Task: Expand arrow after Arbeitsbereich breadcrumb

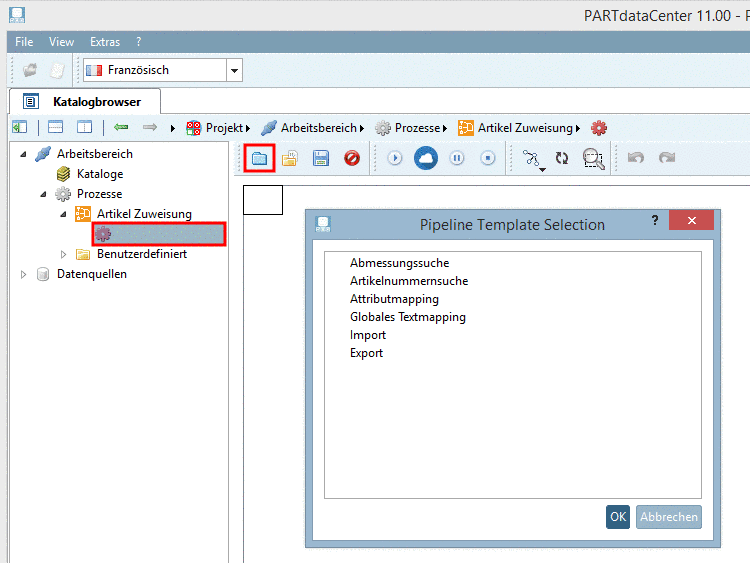Action: [x=362, y=128]
